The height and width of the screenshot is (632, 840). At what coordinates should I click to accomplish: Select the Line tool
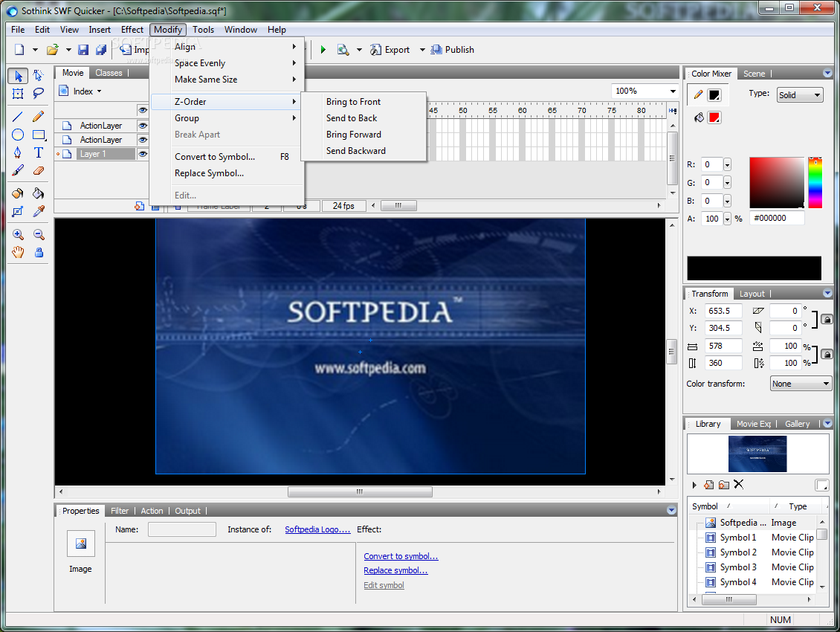18,116
